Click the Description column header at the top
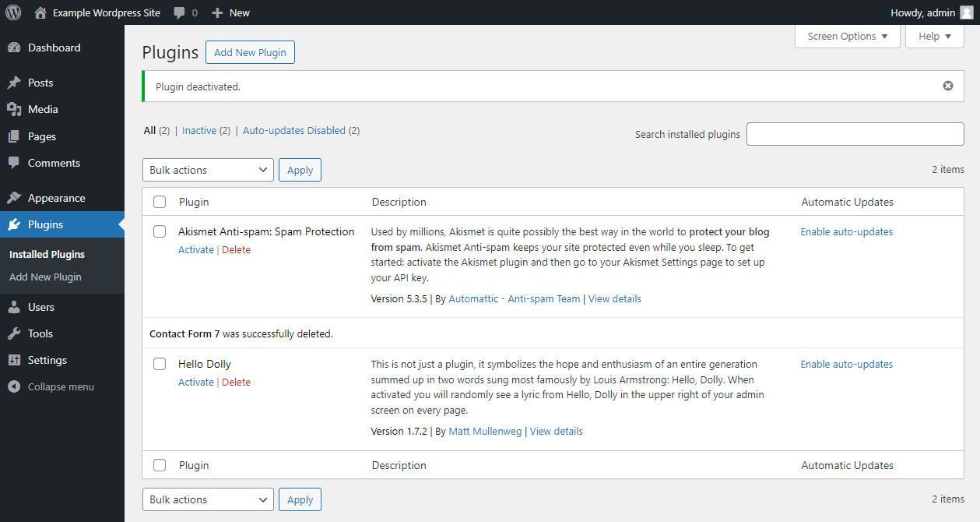Screen dimensions: 980x522 point(399,202)
